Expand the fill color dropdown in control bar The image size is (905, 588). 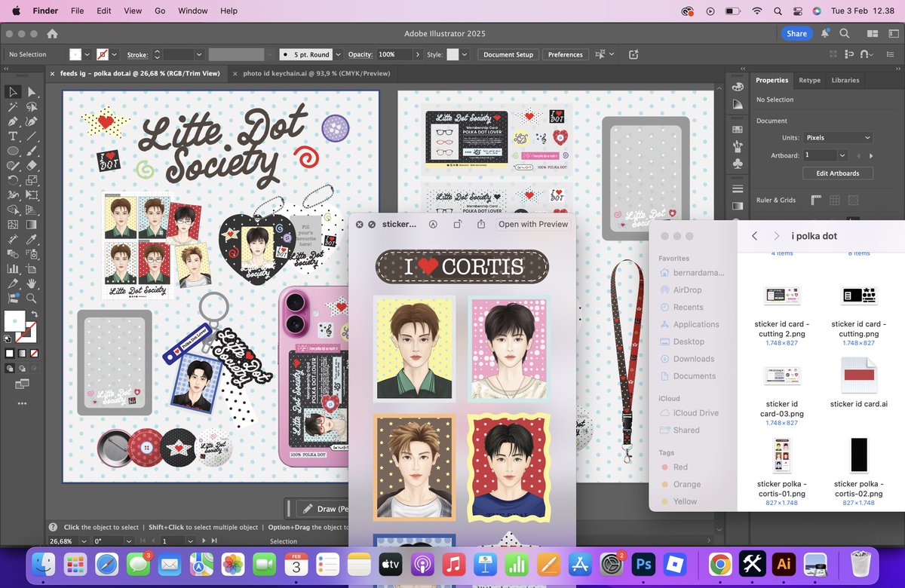point(87,54)
